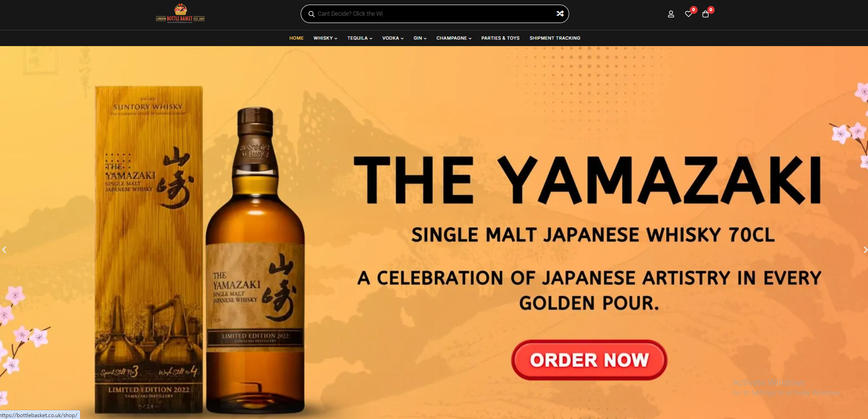Viewport: 868px width, 419px height.
Task: Expand the Gin dropdown menu
Action: [x=420, y=38]
